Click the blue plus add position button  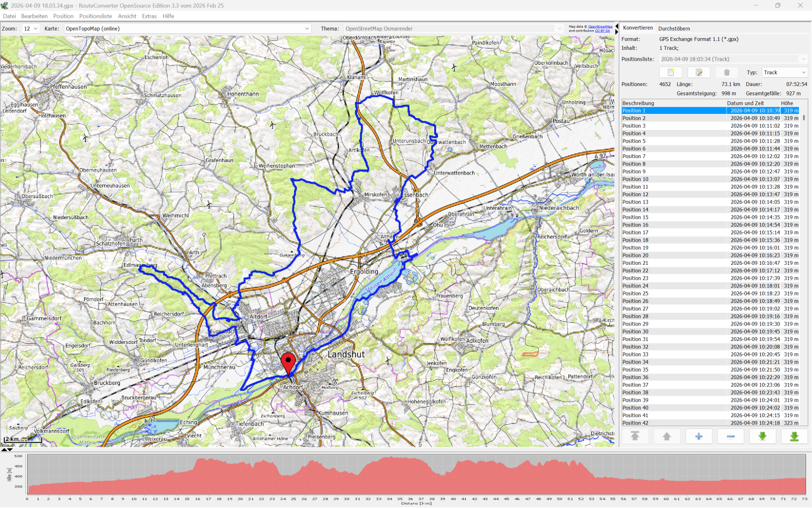699,437
